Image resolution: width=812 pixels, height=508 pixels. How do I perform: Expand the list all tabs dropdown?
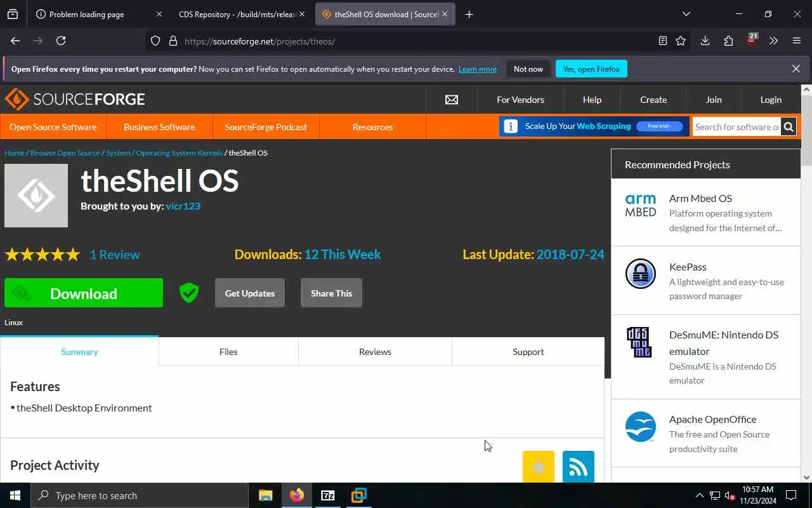point(686,14)
